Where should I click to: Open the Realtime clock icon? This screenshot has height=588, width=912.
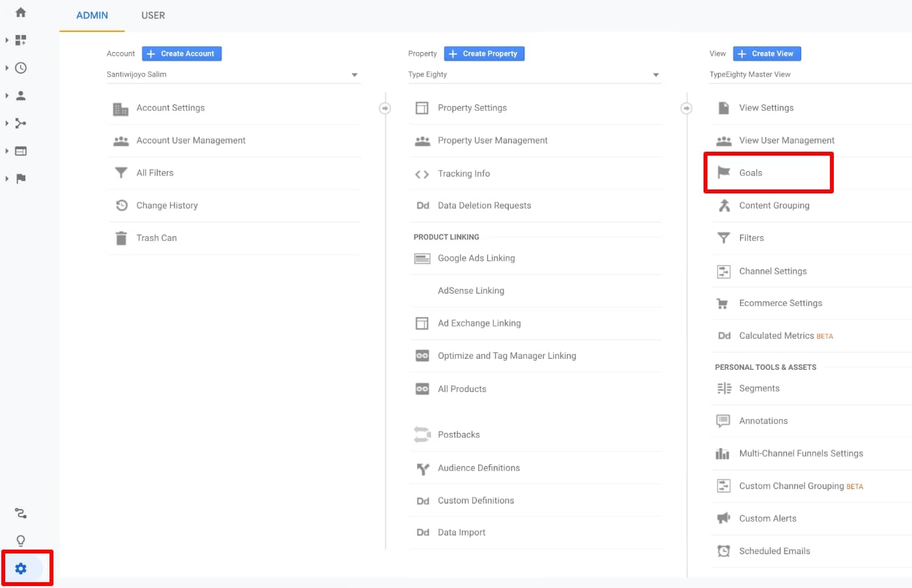21,68
